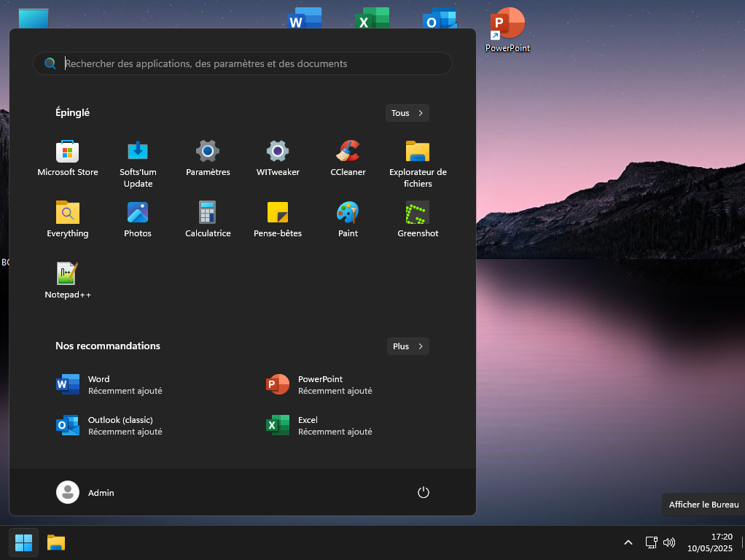Select the Outlook desktop shortcut icon

coord(440,18)
